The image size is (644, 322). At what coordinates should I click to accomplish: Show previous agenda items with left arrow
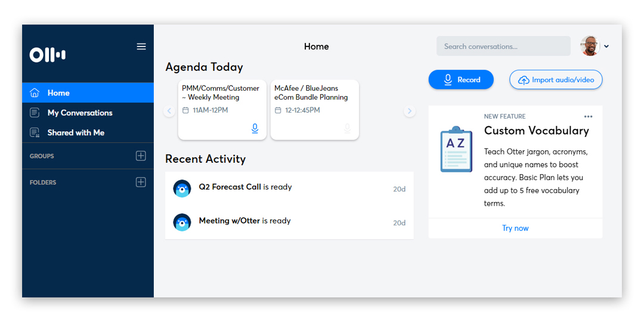point(169,111)
